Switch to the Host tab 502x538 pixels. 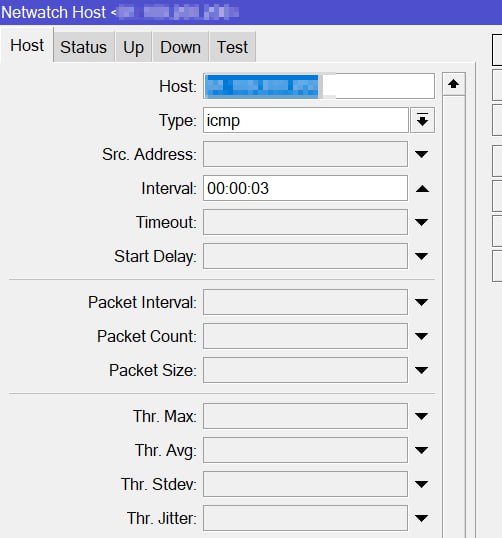coord(27,45)
